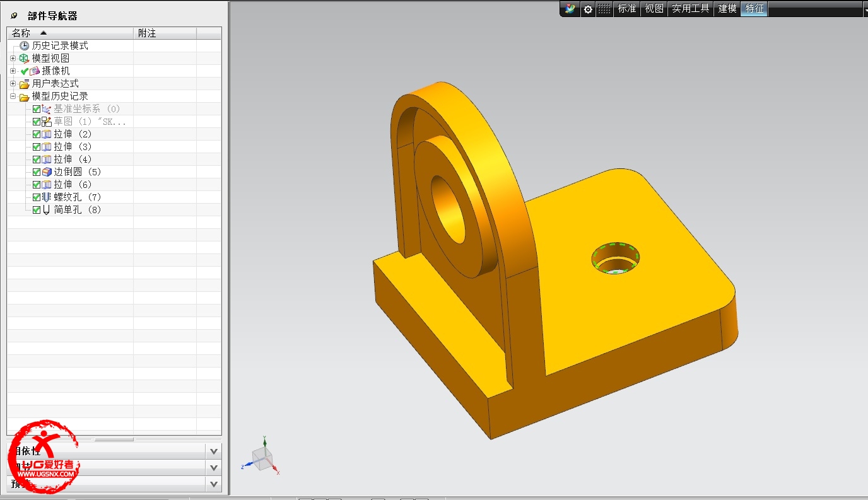Click the threaded hole icon of 螺纹孔 (7)
Screen dimensions: 868x500
pos(47,197)
